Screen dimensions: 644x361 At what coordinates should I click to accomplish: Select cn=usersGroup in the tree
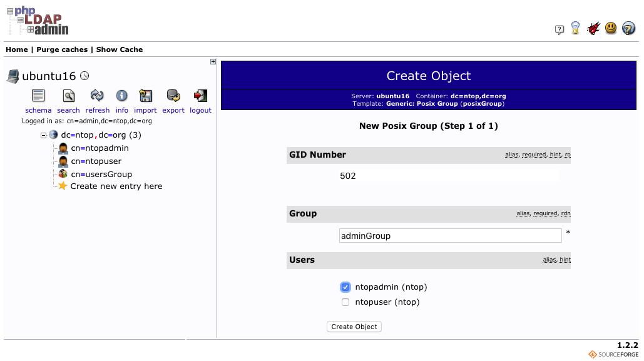pos(101,174)
